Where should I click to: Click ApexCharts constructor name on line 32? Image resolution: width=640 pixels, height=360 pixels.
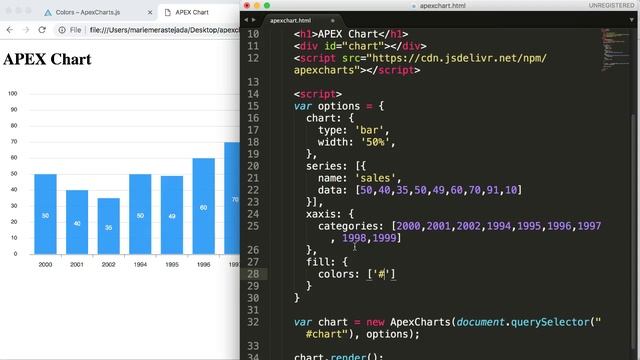coord(420,322)
